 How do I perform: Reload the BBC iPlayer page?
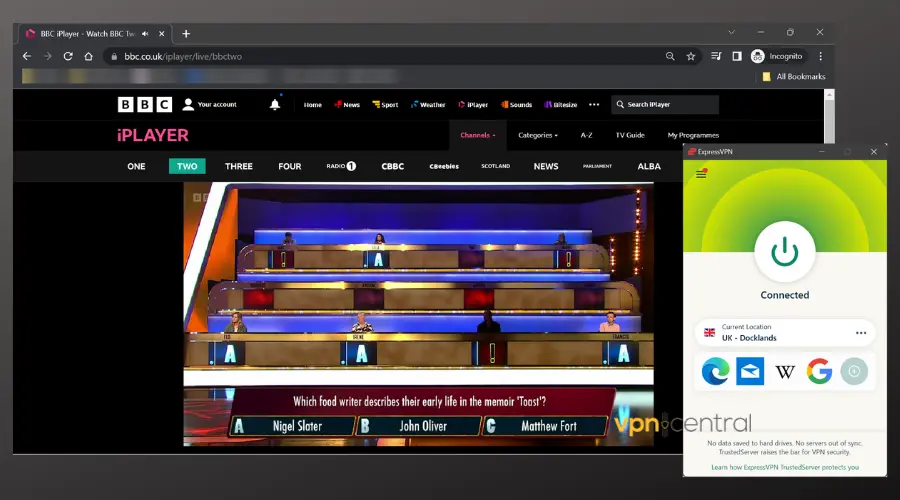point(68,56)
